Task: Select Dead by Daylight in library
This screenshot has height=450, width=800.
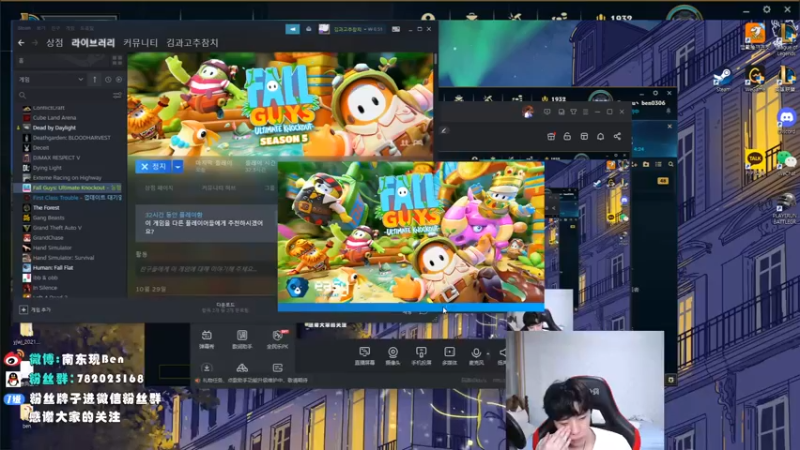Action: point(54,128)
